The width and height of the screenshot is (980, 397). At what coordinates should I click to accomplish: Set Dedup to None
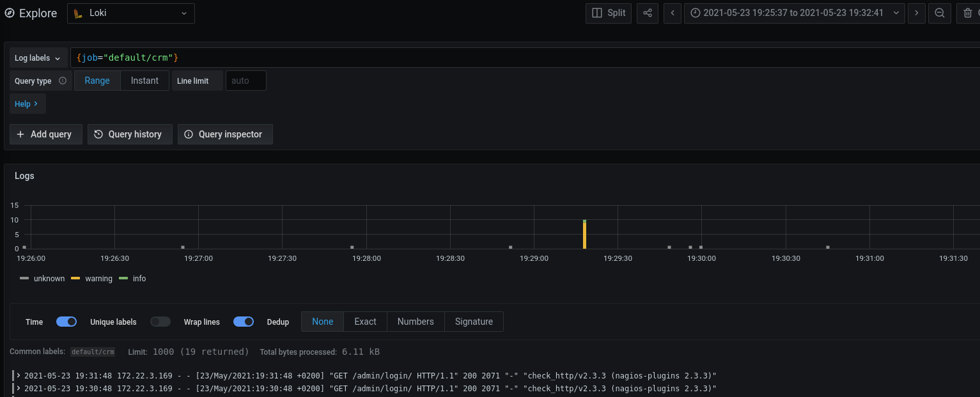point(323,322)
